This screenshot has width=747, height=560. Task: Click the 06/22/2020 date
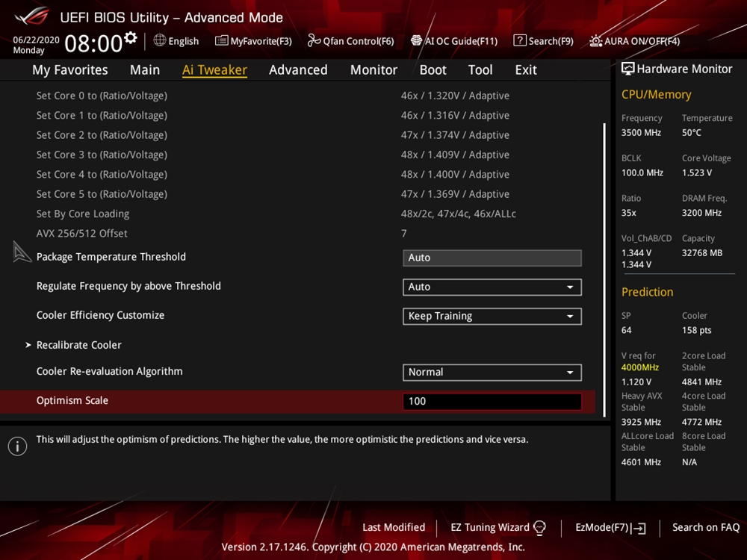36,40
